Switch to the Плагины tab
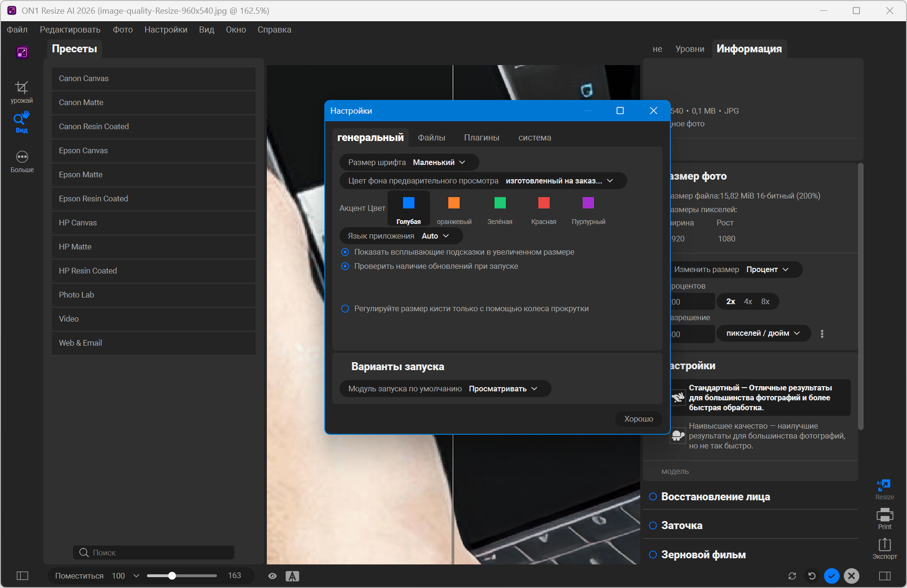 point(482,138)
